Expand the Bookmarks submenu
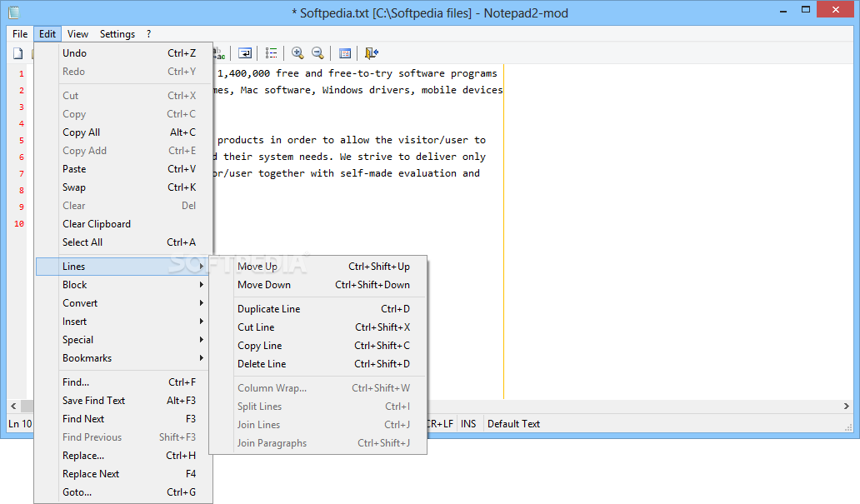 pos(124,358)
